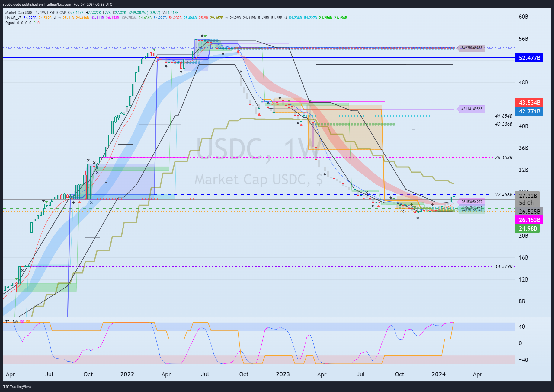
Task: Click the blue 42.771B price tag
Action: pos(529,111)
